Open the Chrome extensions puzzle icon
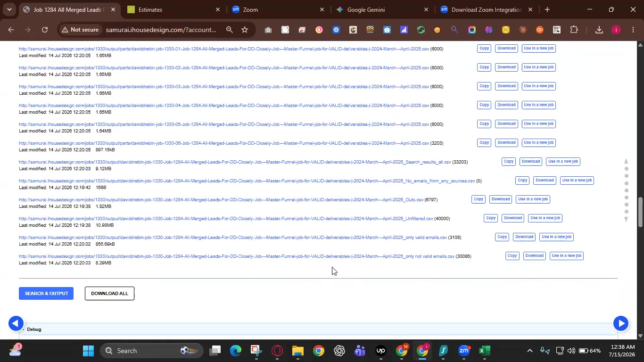 (574, 30)
